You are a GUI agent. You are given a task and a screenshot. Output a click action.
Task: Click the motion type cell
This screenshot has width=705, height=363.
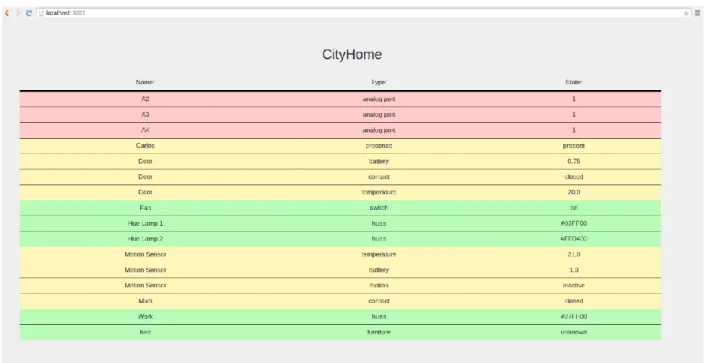coord(379,286)
